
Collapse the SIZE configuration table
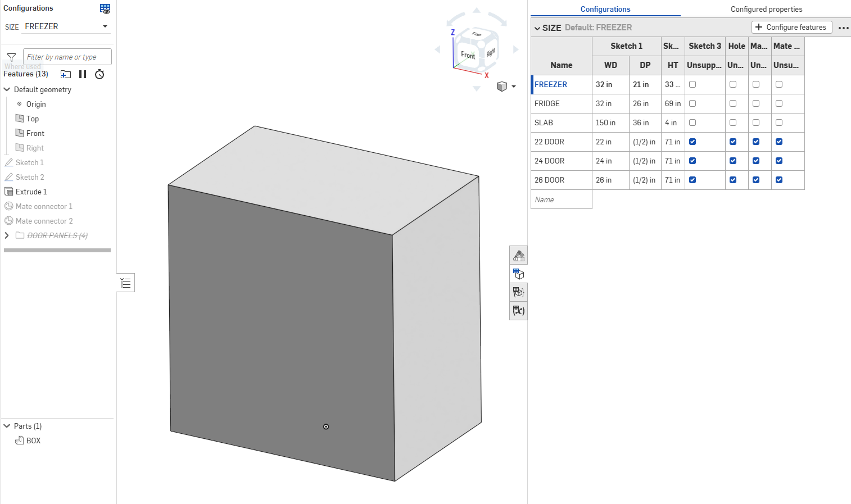pyautogui.click(x=537, y=28)
